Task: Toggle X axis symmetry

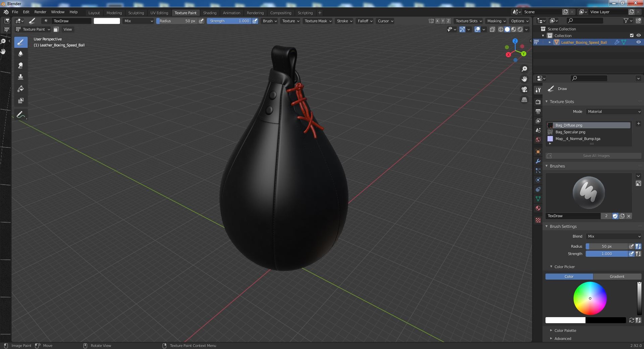Action: [x=437, y=21]
